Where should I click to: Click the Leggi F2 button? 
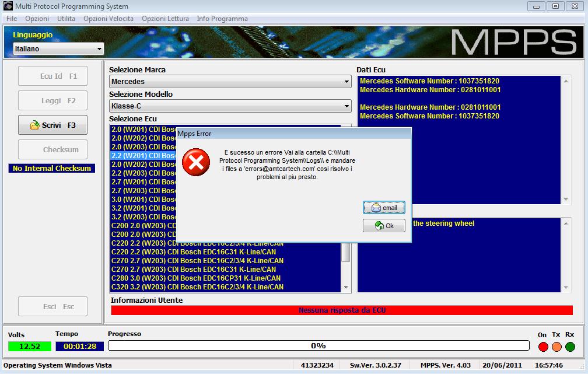(x=53, y=100)
